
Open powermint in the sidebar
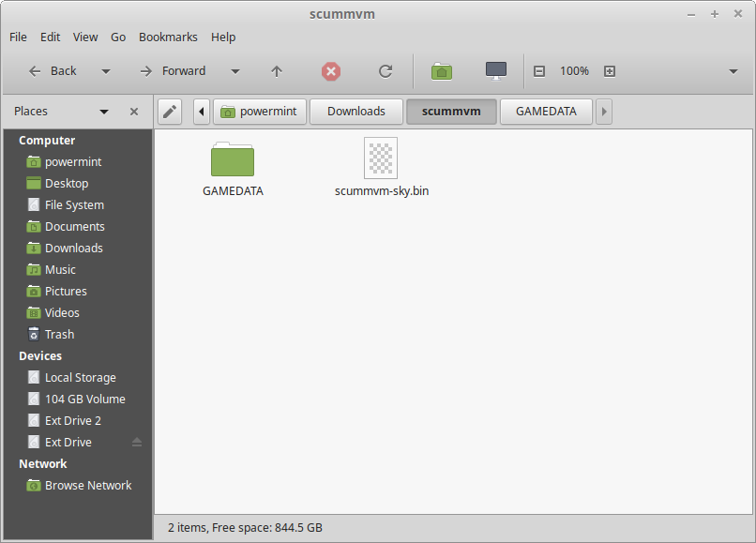tap(78, 162)
